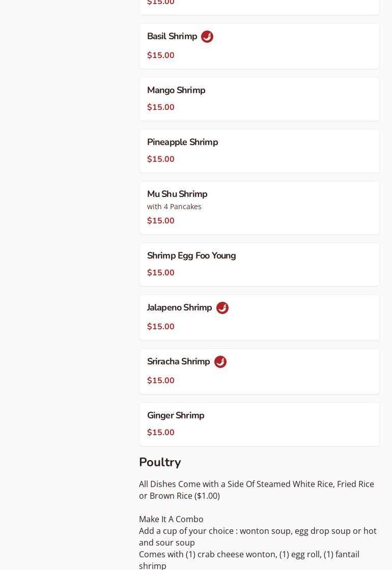Click the spicy icon beside Basil Shrimp
The image size is (392, 570).
tap(207, 37)
